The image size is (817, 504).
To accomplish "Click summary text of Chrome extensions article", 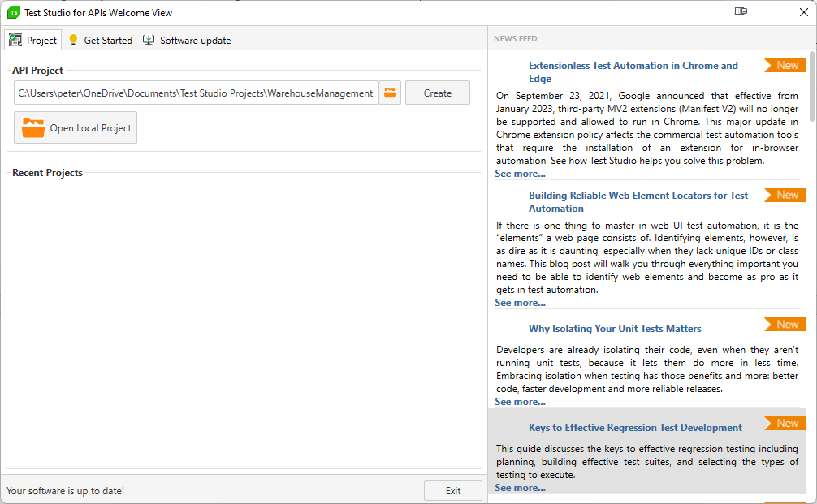I will (x=646, y=128).
